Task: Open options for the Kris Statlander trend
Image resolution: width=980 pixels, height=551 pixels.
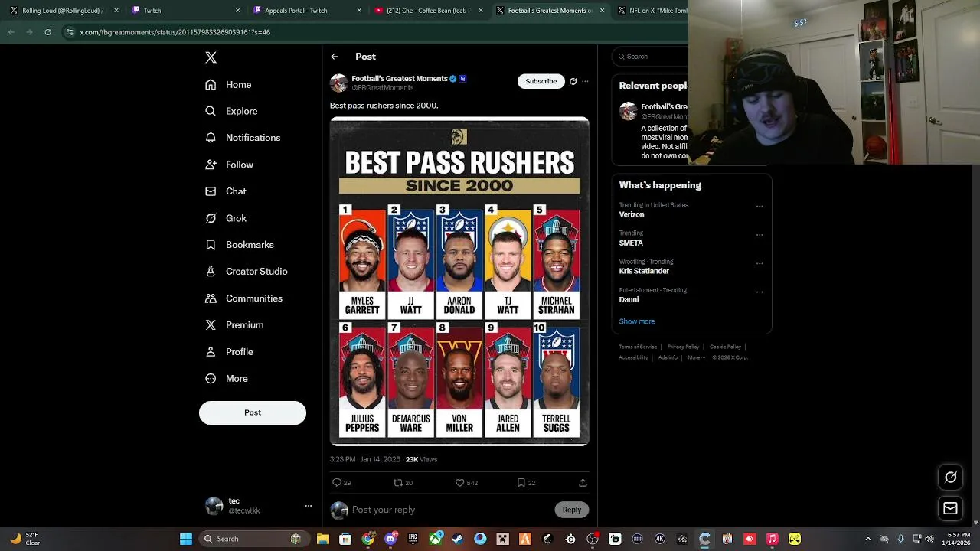Action: tap(759, 262)
